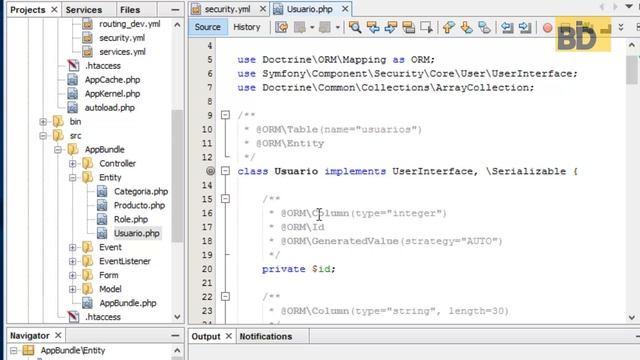Minimize the Navigator window group
640x360 pixels.
175,336
